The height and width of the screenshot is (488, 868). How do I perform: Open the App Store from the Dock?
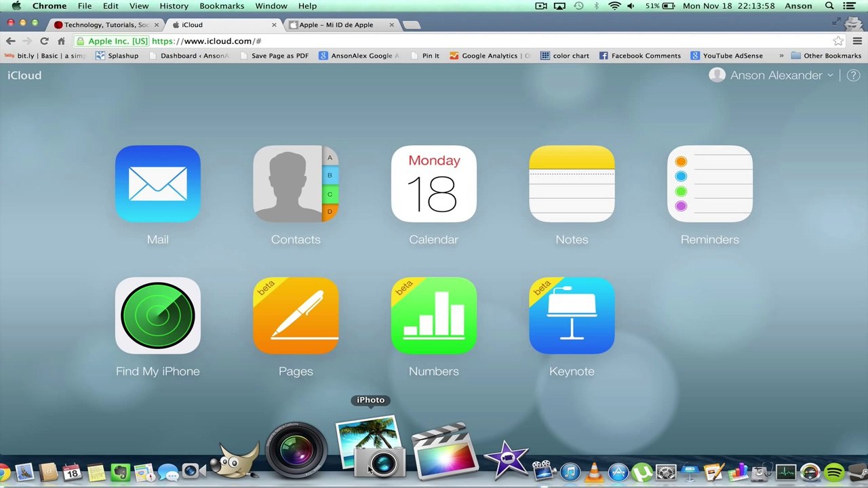pos(618,472)
